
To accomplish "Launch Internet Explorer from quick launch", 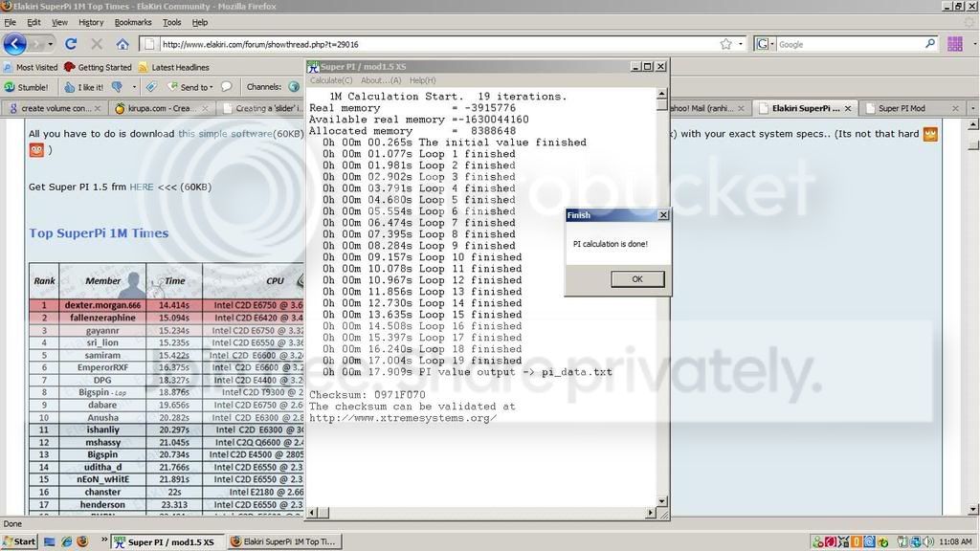I will click(66, 541).
